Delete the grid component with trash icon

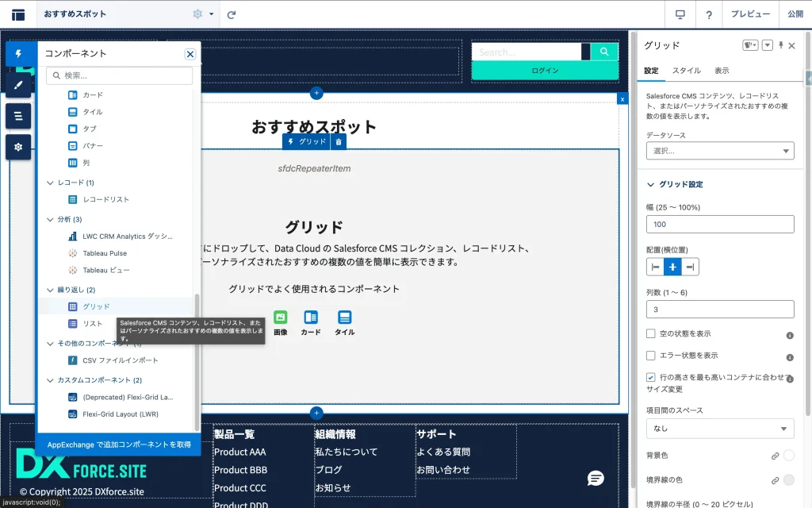339,141
